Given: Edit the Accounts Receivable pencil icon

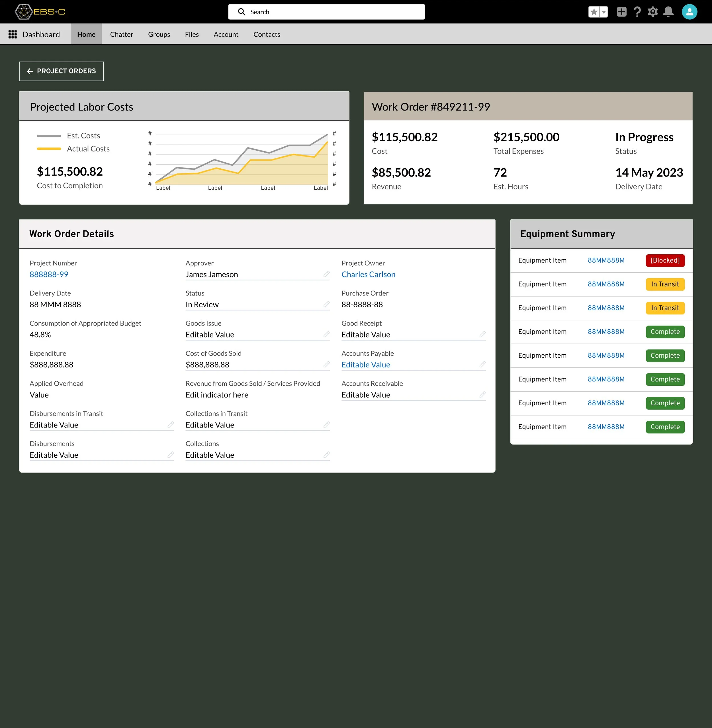Looking at the screenshot, I should 482,394.
